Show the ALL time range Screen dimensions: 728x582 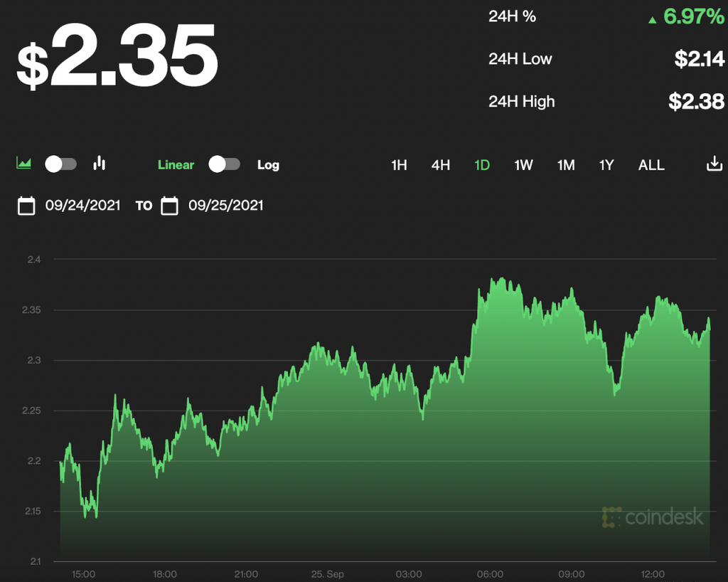coord(651,165)
